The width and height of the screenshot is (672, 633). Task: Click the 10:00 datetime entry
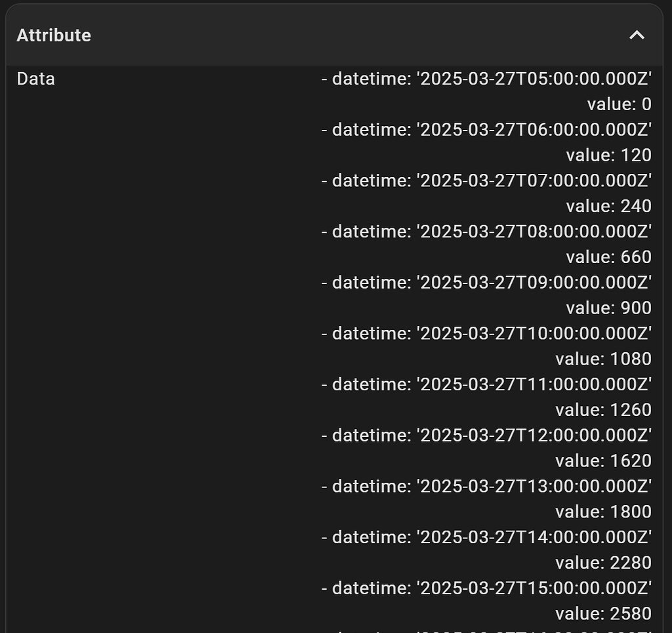coord(486,334)
